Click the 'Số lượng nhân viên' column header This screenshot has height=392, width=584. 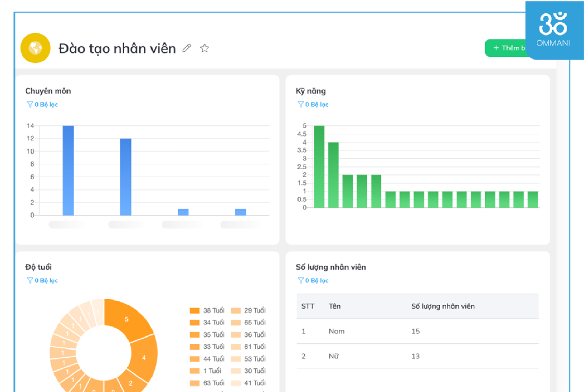coord(443,306)
